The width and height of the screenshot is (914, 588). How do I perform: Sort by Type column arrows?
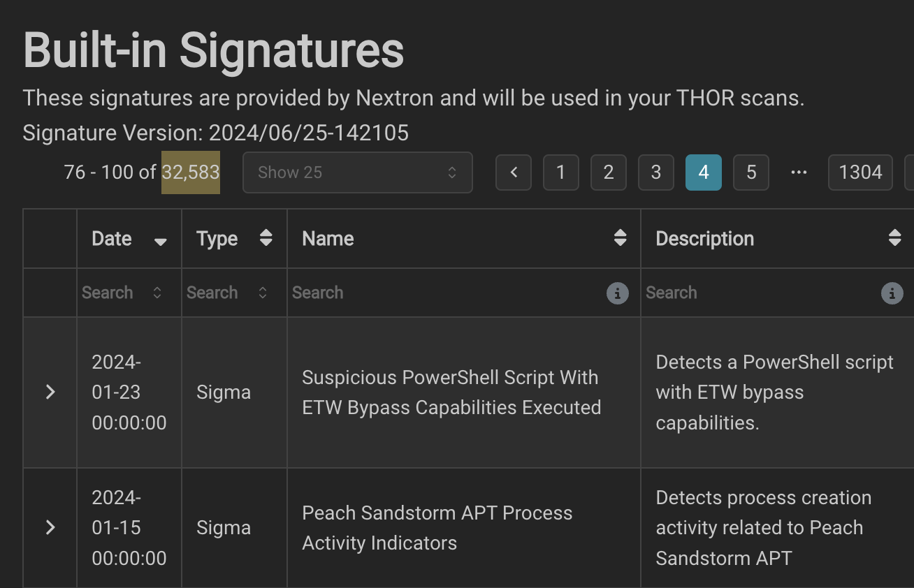coord(266,238)
